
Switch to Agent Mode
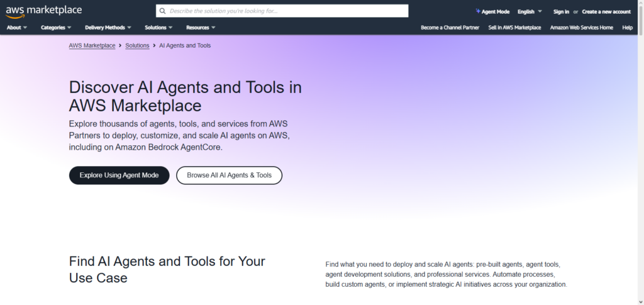click(492, 11)
